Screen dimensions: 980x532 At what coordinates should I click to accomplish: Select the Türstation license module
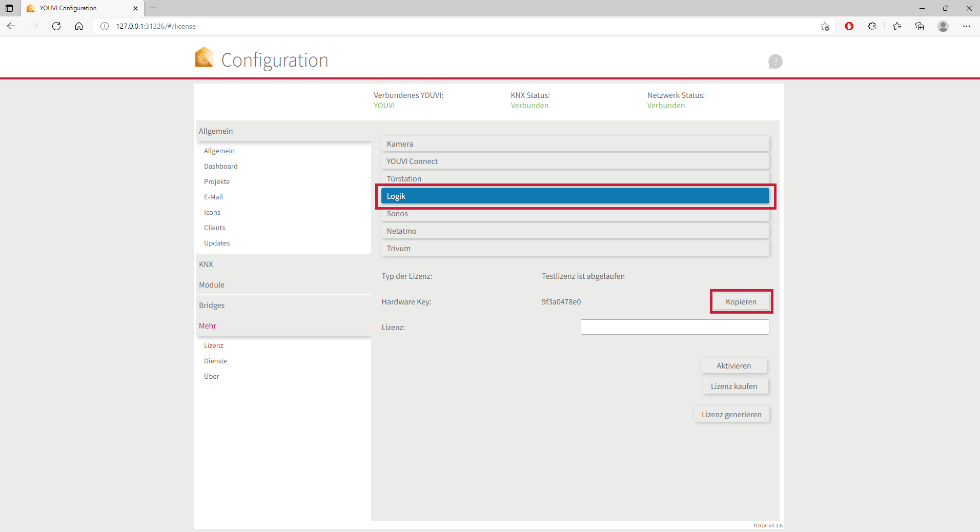coord(575,177)
